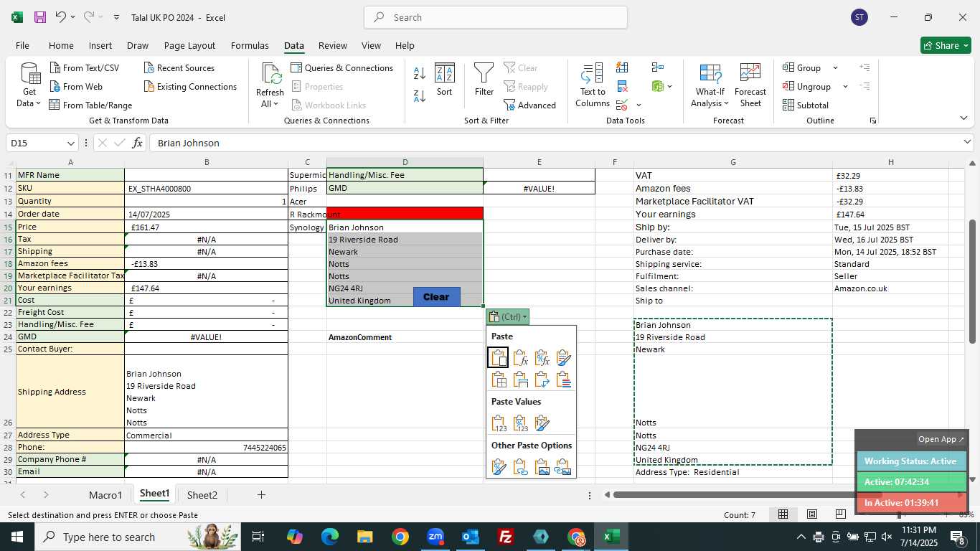
Task: Click the Insert Function fx icon
Action: [137, 143]
